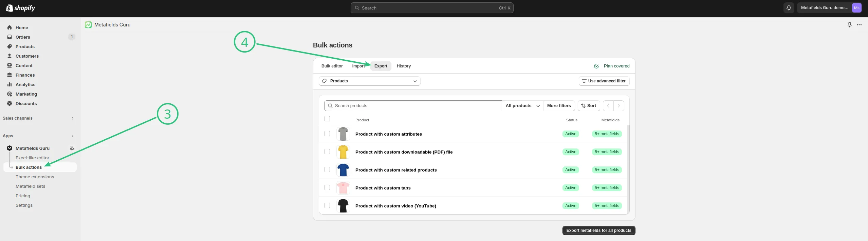Image resolution: width=868 pixels, height=241 pixels.
Task: Click the blue t-shirt product thumbnail
Action: pyautogui.click(x=343, y=170)
